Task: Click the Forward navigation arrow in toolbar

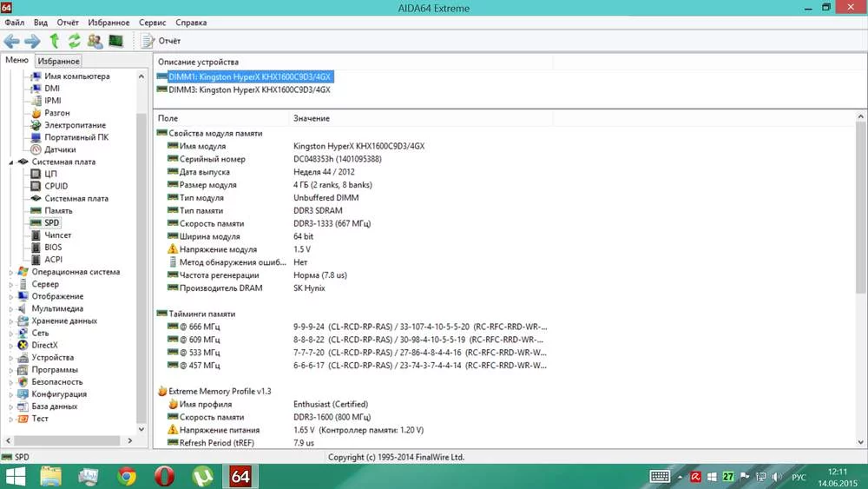Action: coord(33,41)
